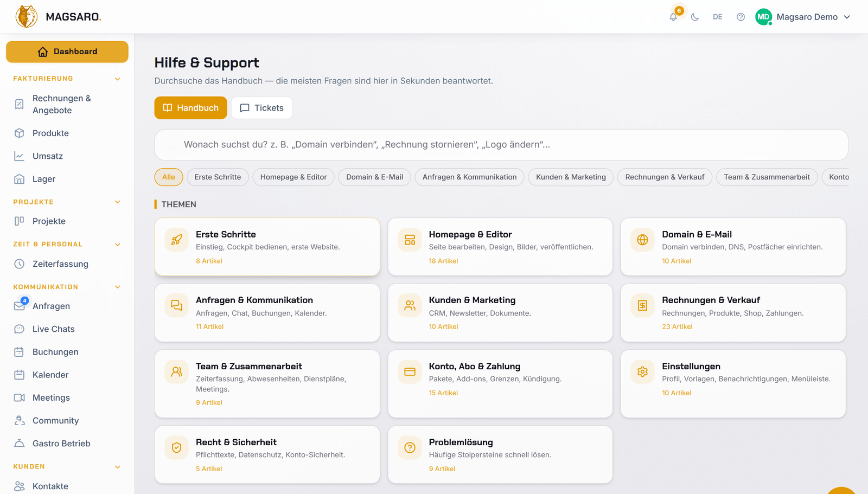Collapse the Projekte section
This screenshot has height=494, width=868.
pos(118,202)
